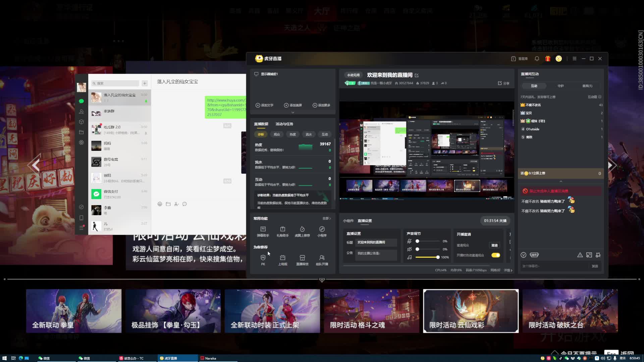Image resolution: width=644 pixels, height=362 pixels.
Task: Toggle 开播时自动邀请观众 switch
Action: coord(495,255)
